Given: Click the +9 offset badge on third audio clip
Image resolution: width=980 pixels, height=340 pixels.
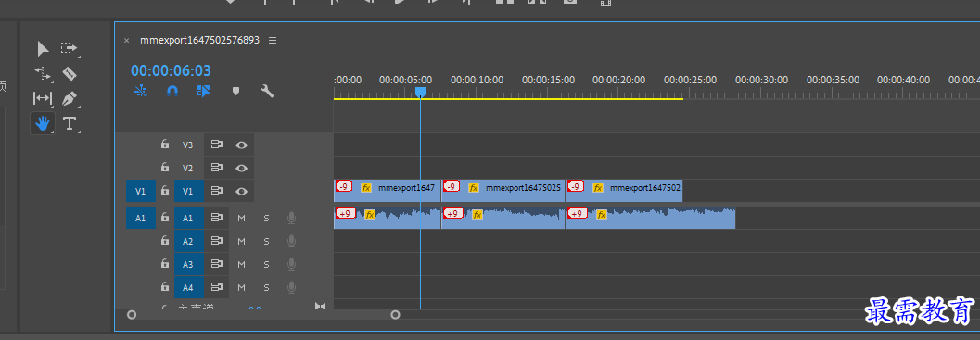Looking at the screenshot, I should pyautogui.click(x=577, y=213).
